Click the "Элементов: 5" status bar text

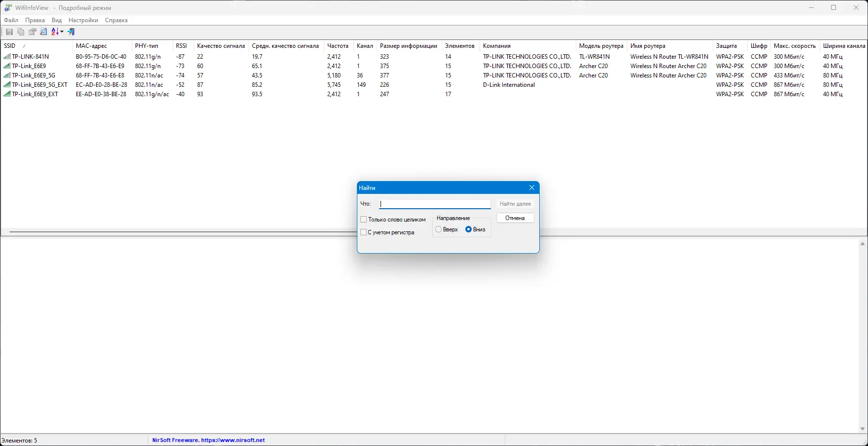click(19, 441)
